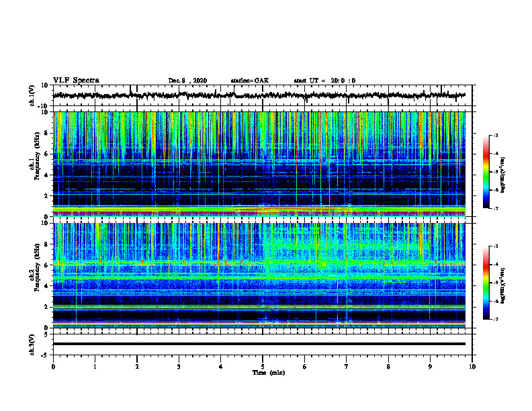Click the ch.1 voltage waveform trace

(x=259, y=95)
